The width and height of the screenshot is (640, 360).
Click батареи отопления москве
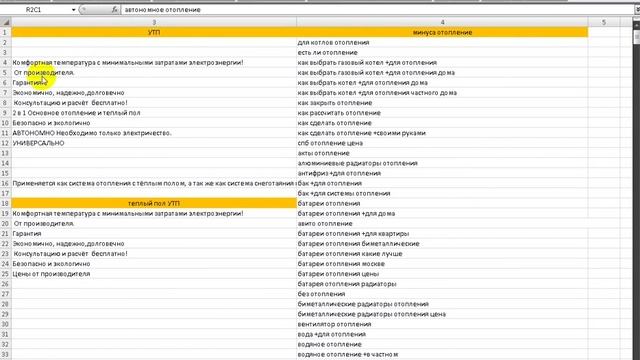[442, 264]
